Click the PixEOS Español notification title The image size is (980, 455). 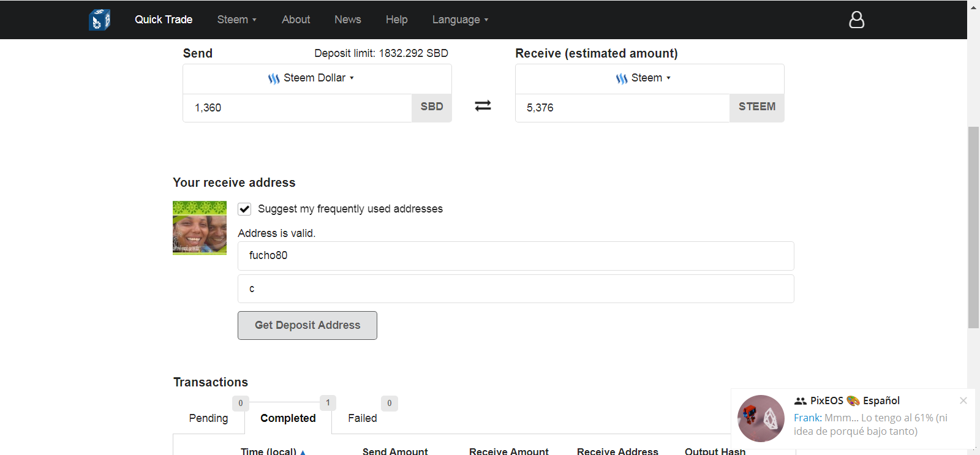tap(855, 400)
